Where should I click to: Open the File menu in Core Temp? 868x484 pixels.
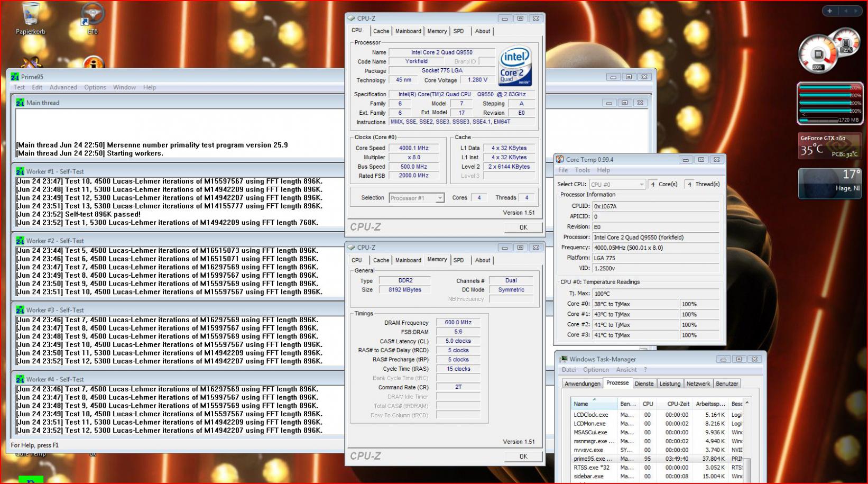tap(563, 170)
